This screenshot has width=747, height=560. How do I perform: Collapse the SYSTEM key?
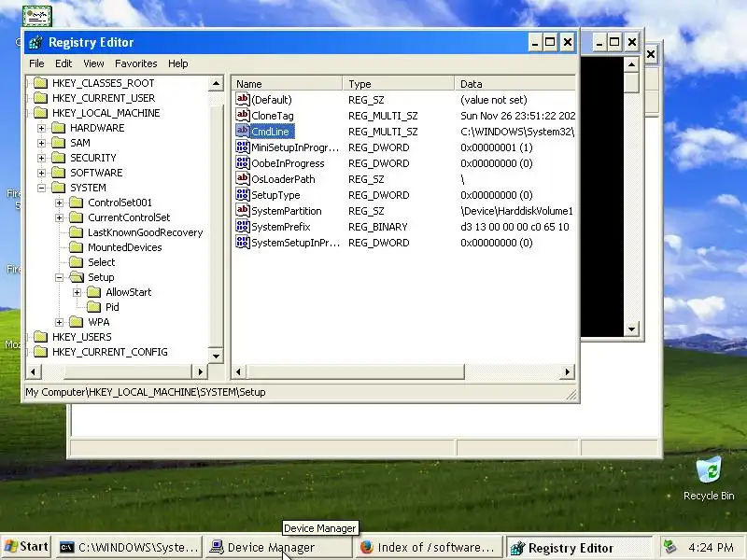(41, 188)
